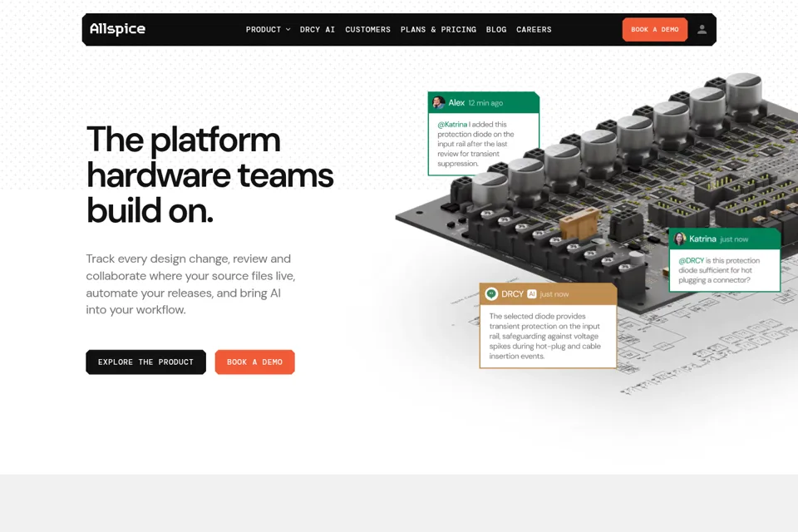This screenshot has height=532, width=798.
Task: Click the hero Book a Demo button
Action: coord(254,362)
